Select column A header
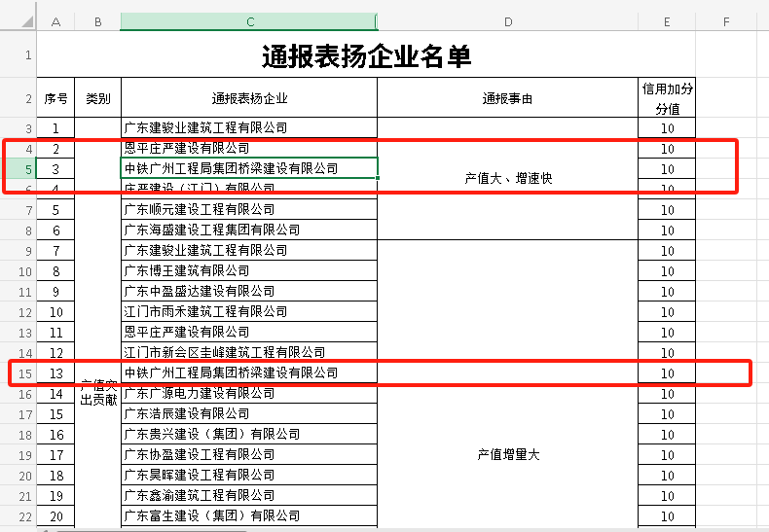 [55, 21]
